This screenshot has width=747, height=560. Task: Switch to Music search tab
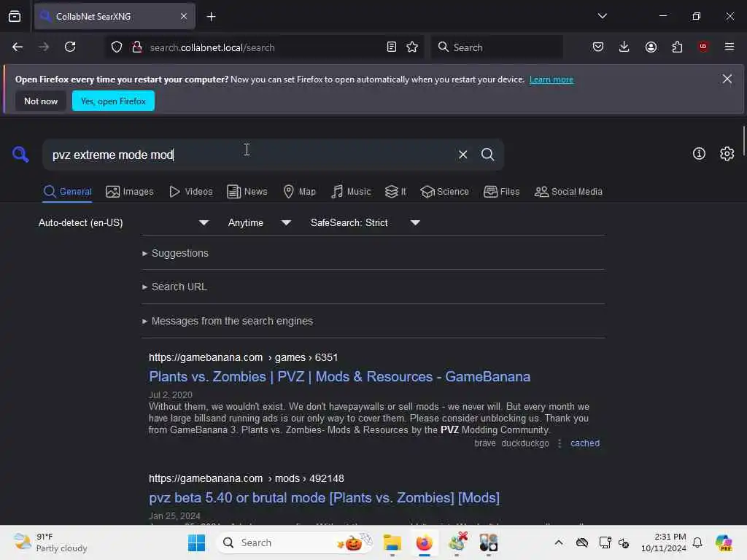point(351,192)
